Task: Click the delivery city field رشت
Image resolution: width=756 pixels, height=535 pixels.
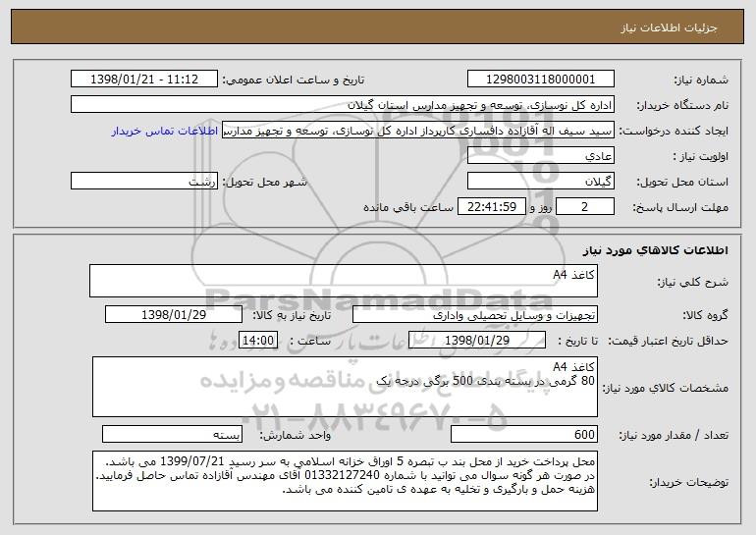Action: [x=144, y=182]
